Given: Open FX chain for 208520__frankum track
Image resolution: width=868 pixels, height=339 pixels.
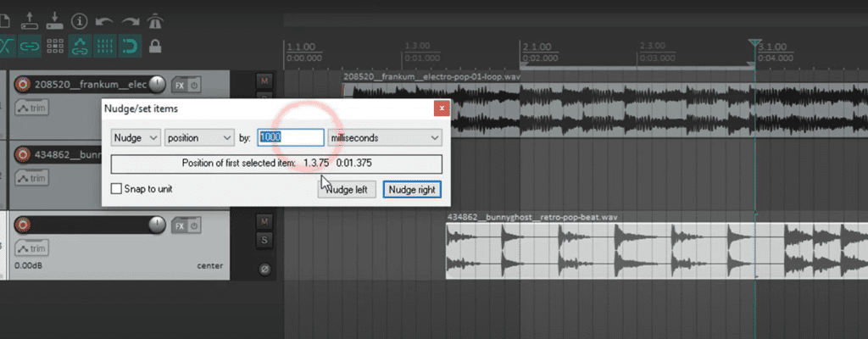Looking at the screenshot, I should [180, 86].
